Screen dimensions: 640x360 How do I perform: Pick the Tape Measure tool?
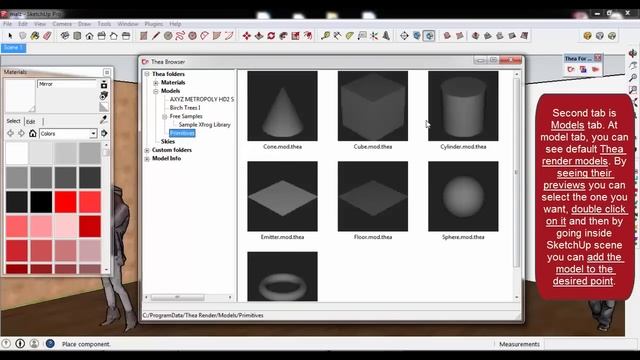(325, 36)
